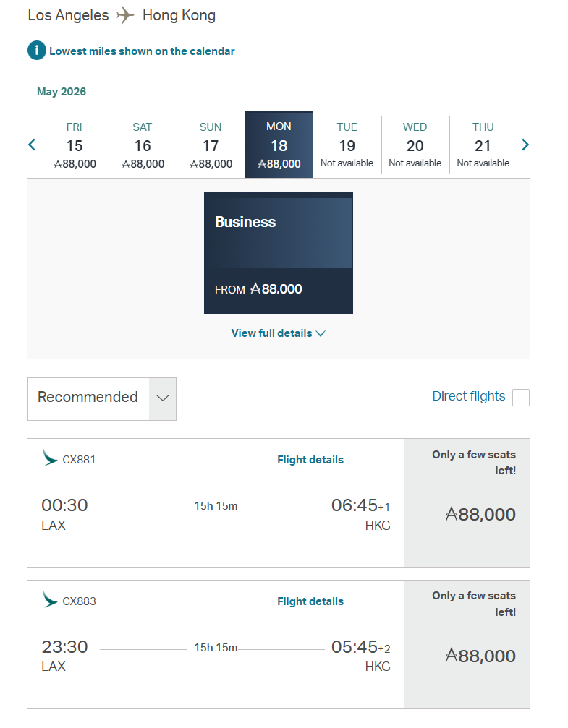Select the Business cabin card

[279, 253]
